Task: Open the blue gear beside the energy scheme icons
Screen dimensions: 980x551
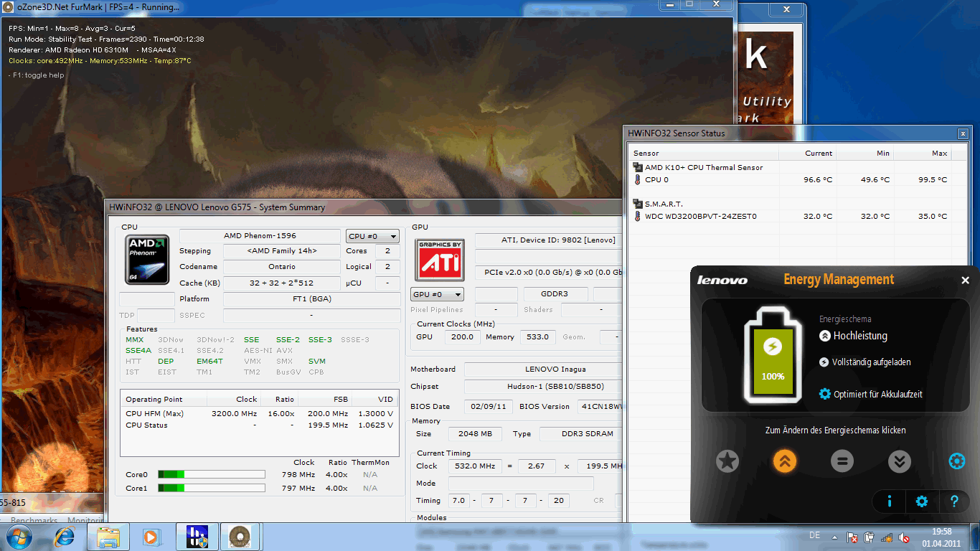Action: coord(956,461)
